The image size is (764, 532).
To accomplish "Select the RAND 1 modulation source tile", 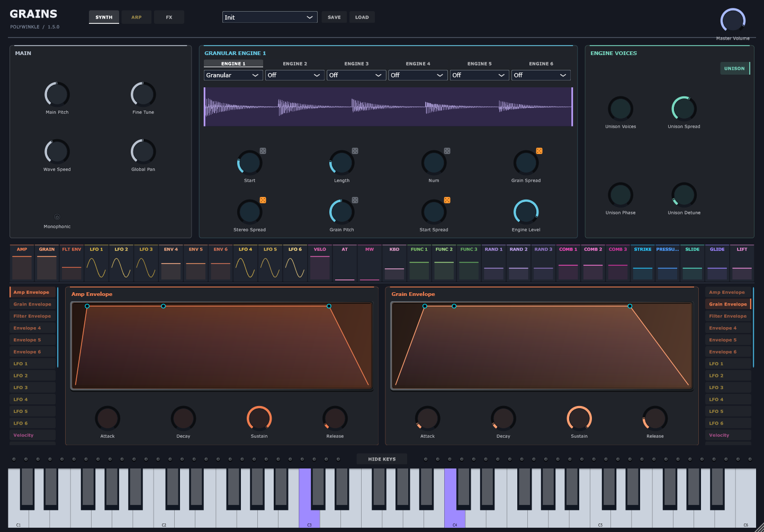I will tap(493, 263).
